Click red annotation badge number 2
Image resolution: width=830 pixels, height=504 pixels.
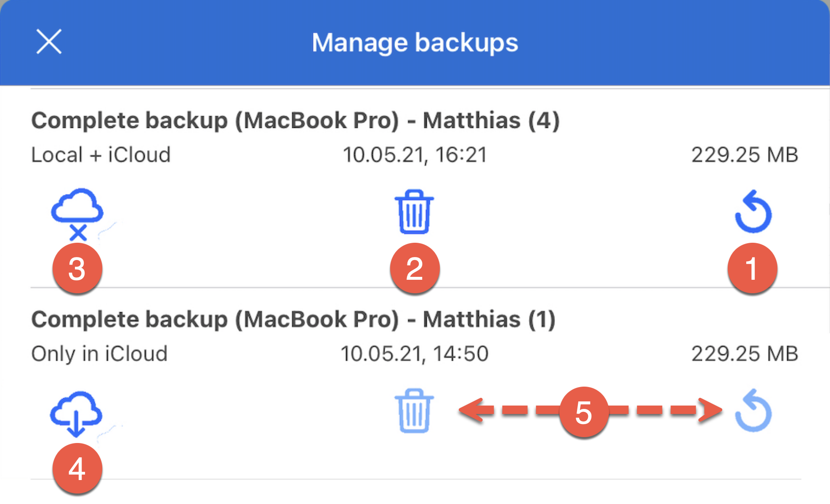[x=415, y=268]
